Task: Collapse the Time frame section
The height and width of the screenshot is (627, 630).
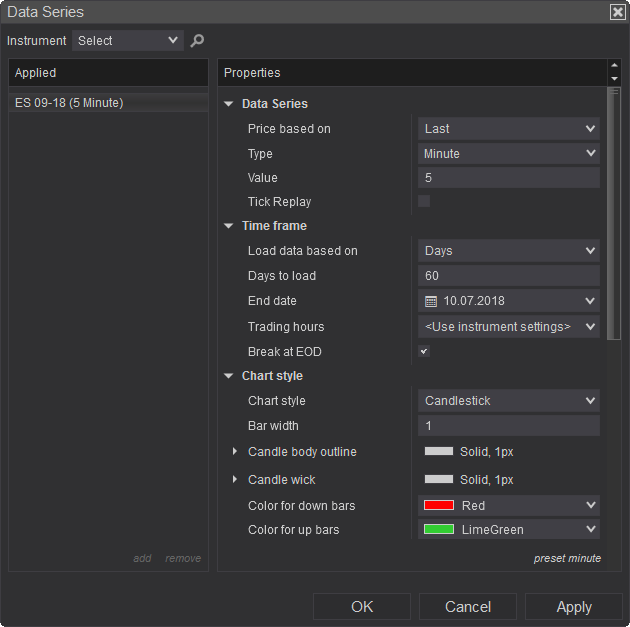Action: pos(228,226)
